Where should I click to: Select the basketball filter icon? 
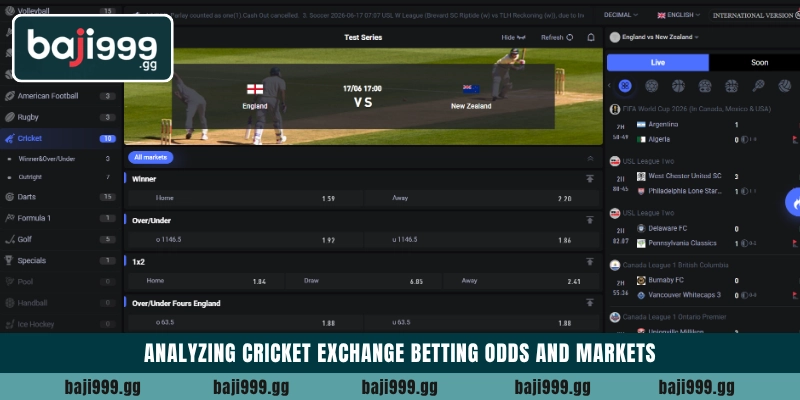pyautogui.click(x=678, y=86)
